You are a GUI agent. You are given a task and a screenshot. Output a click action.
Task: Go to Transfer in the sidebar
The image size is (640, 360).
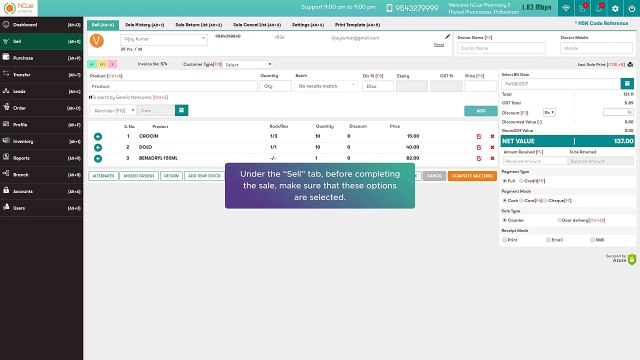pyautogui.click(x=41, y=75)
